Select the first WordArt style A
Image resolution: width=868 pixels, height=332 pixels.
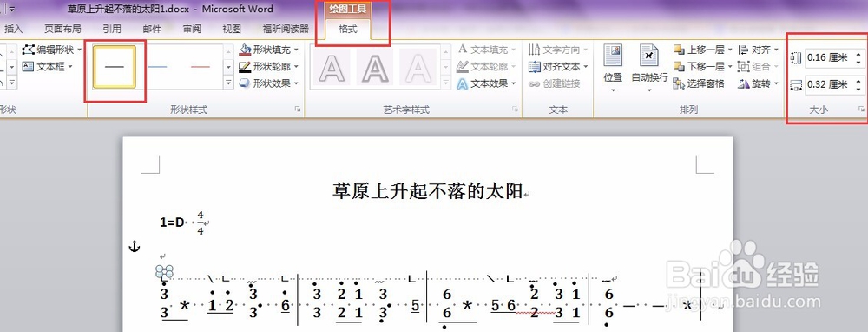point(332,68)
